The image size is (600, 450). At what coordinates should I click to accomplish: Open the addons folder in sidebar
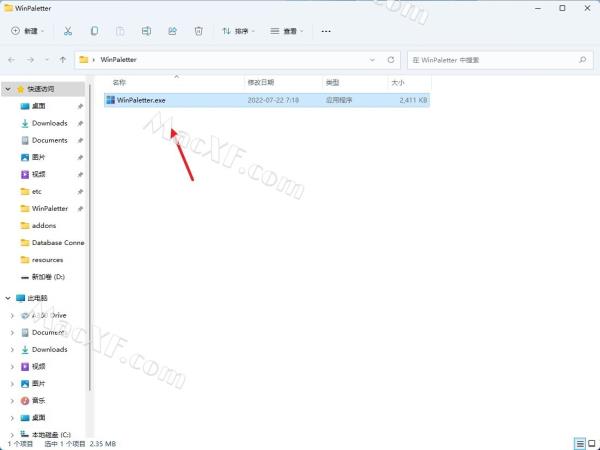(44, 226)
